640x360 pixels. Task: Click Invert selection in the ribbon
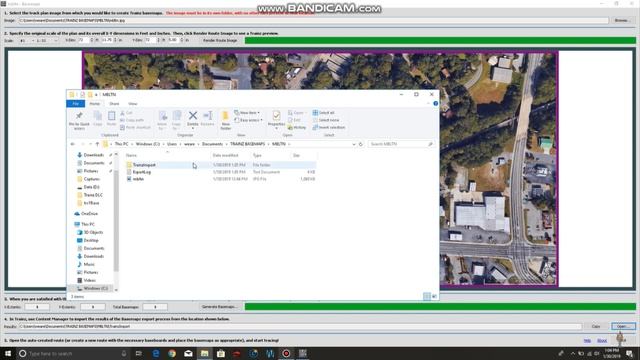(329, 127)
